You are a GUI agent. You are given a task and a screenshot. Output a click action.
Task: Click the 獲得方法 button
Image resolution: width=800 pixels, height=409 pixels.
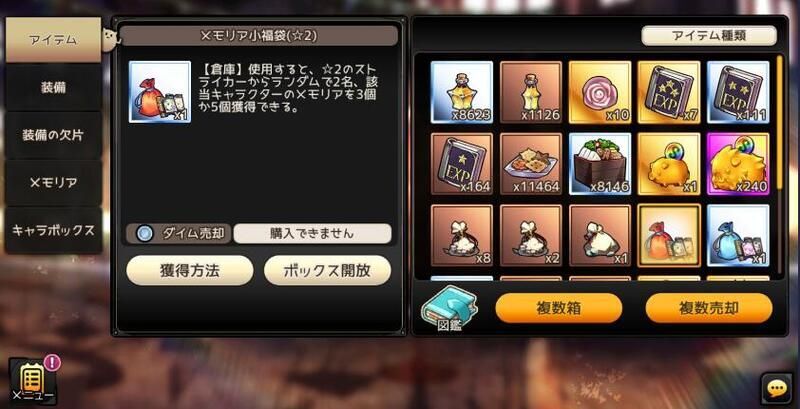(x=190, y=270)
